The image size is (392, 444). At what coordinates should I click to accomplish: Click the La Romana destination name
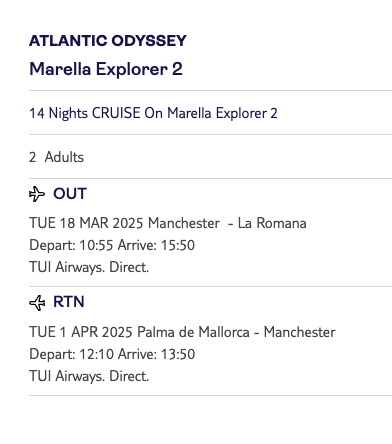coord(272,223)
